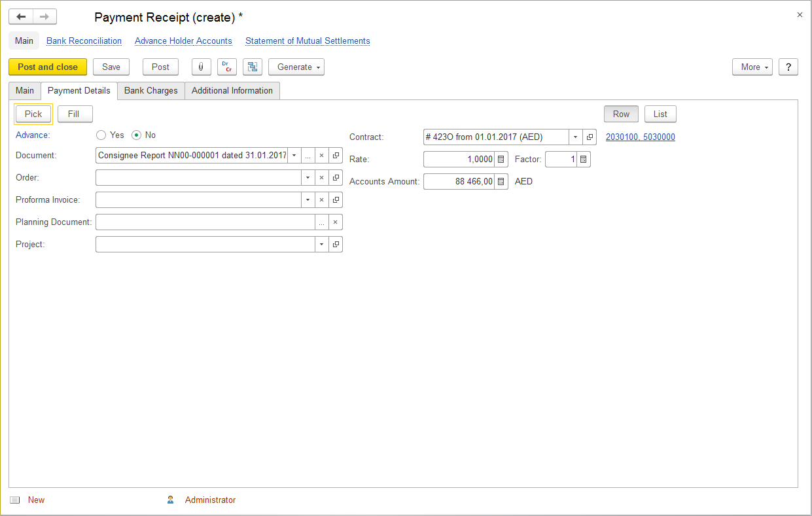Expand the Contract dropdown
The height and width of the screenshot is (516, 812).
pyautogui.click(x=575, y=137)
